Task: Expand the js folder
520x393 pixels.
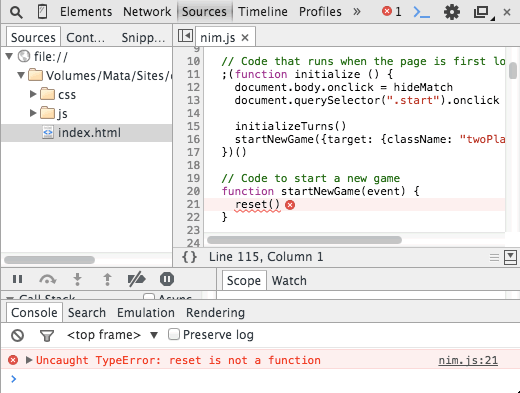Action: (x=33, y=113)
